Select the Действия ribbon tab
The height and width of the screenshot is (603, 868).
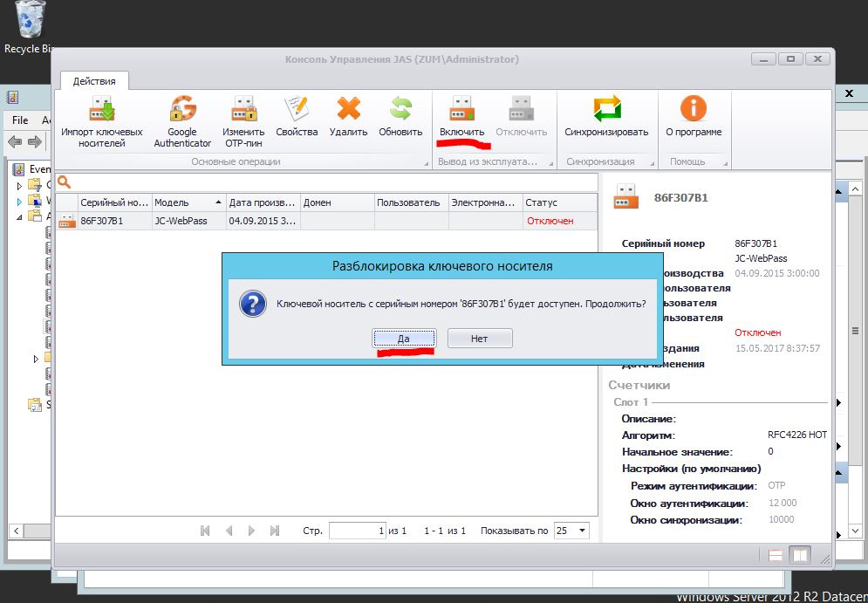point(94,81)
